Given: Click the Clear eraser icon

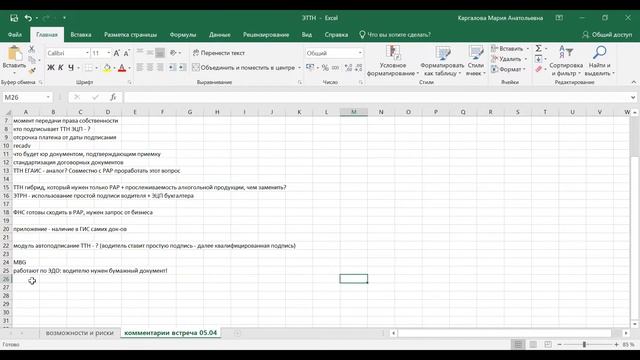Looking at the screenshot, I should pyautogui.click(x=538, y=69).
